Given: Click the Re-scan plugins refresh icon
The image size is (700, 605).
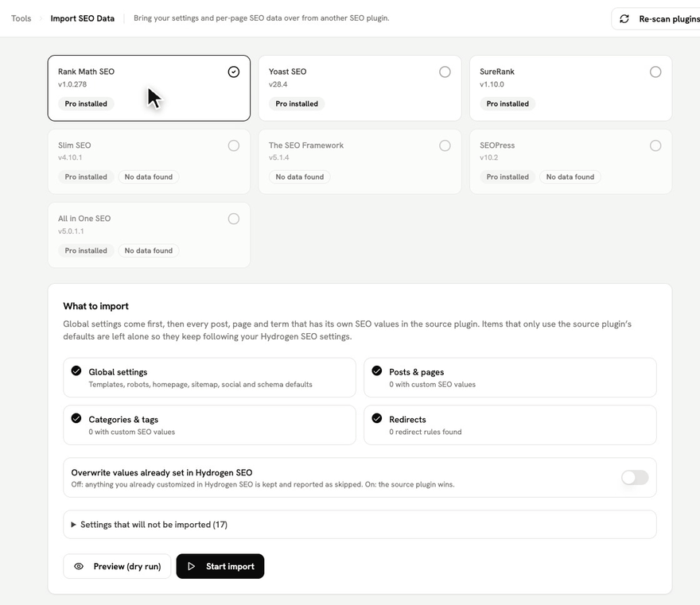Looking at the screenshot, I should point(624,19).
